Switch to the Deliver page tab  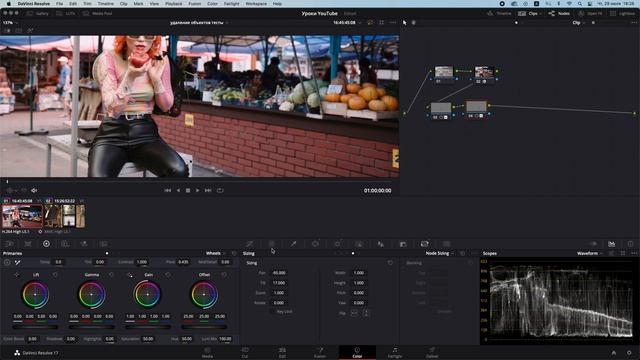pyautogui.click(x=432, y=353)
